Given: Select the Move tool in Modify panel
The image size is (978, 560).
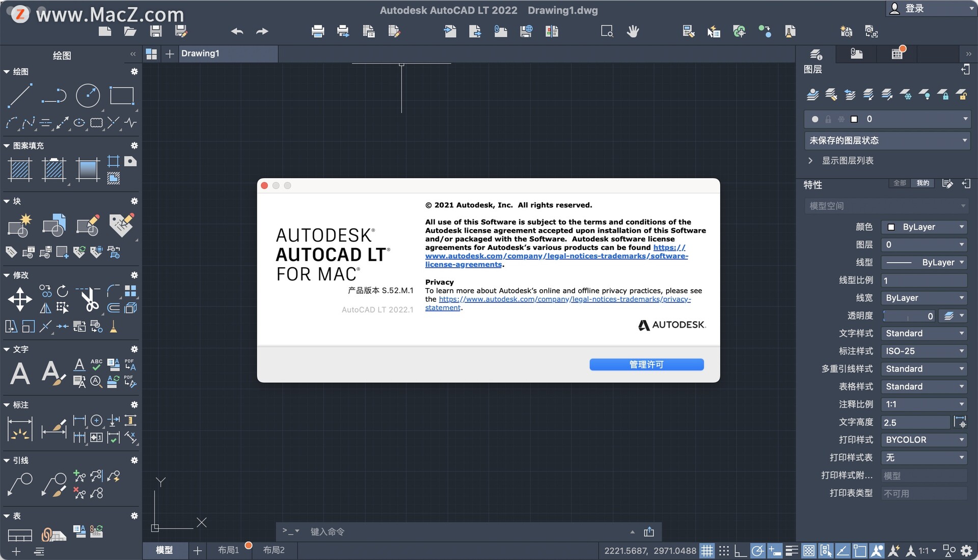Looking at the screenshot, I should tap(20, 299).
